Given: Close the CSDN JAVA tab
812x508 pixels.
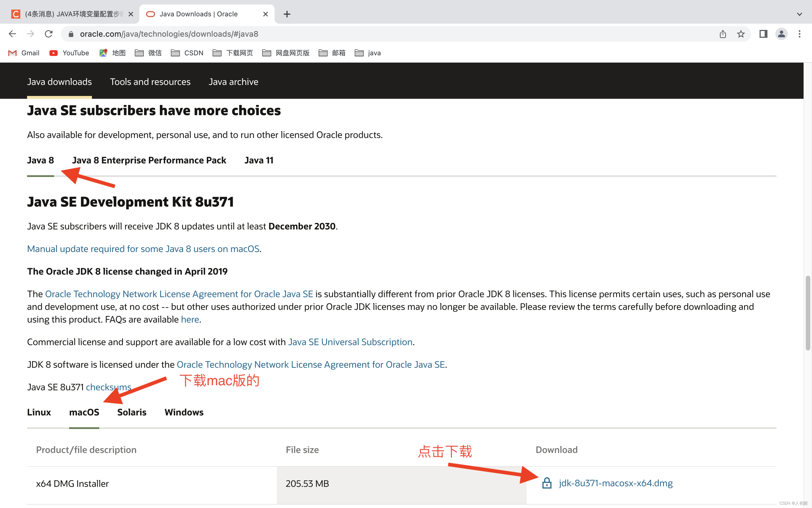Looking at the screenshot, I should (x=131, y=14).
